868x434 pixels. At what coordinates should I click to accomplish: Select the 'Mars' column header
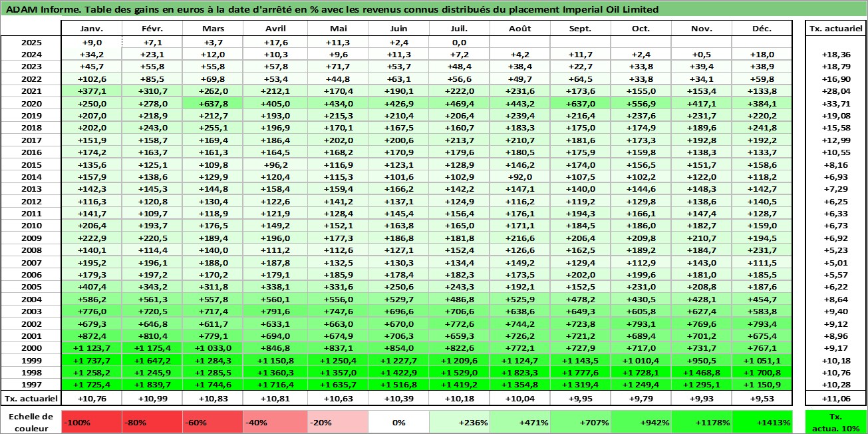tap(213, 29)
